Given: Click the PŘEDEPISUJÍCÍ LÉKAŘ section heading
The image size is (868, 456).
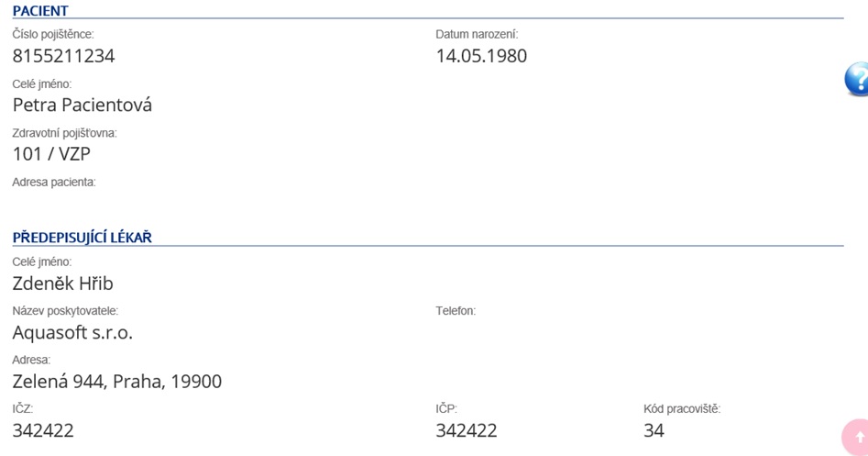Looking at the screenshot, I should pos(82,237).
